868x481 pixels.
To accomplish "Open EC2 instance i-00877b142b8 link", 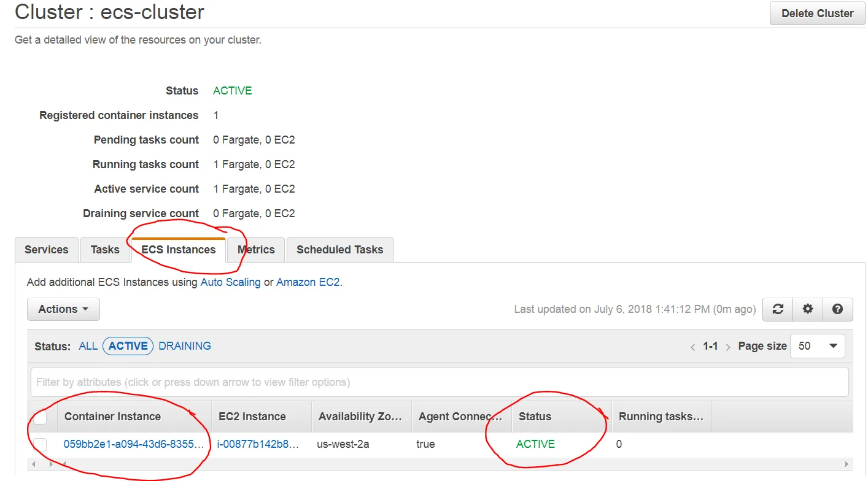I will click(x=258, y=444).
